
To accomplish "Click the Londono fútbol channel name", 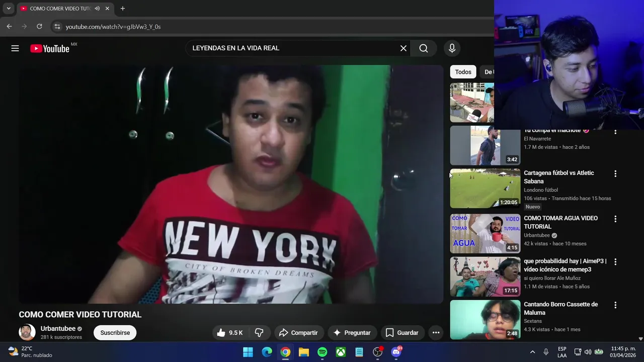I will (x=541, y=190).
